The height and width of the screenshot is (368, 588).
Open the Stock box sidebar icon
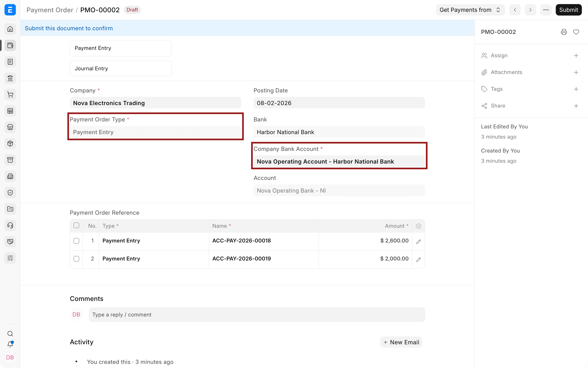pyautogui.click(x=10, y=144)
